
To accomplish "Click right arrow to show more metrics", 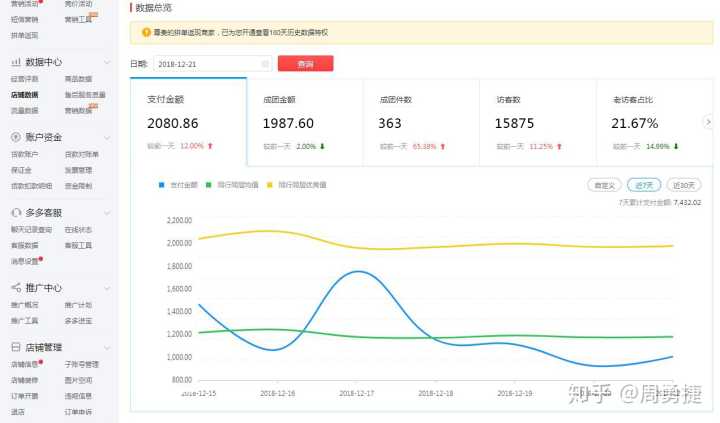I will click(709, 122).
